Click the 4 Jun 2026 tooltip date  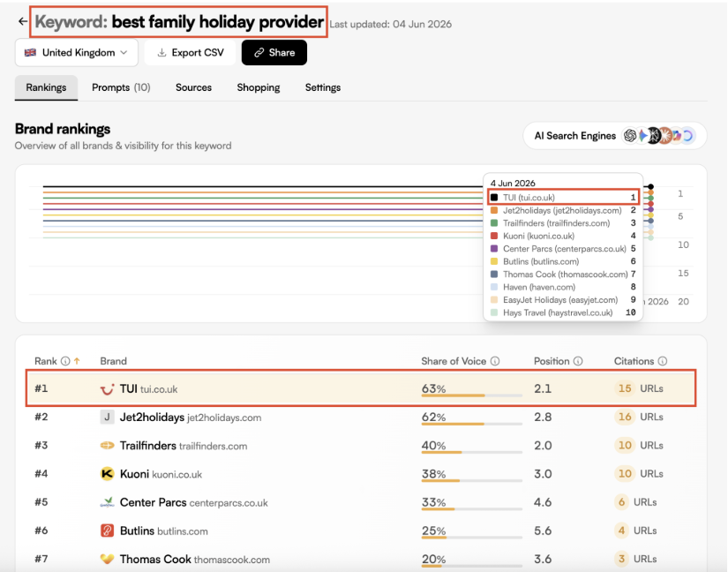pyautogui.click(x=513, y=183)
